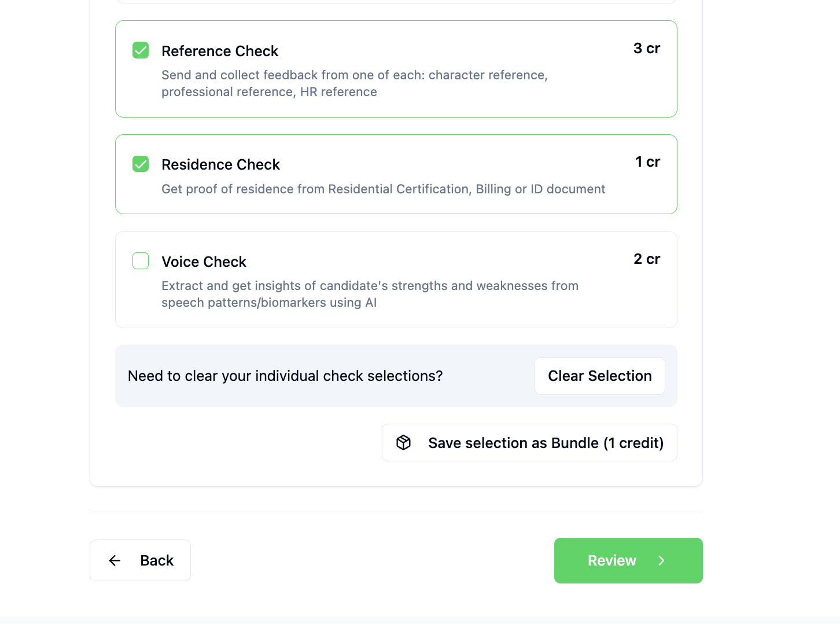Go back using the Back label
The height and width of the screenshot is (624, 840).
[x=157, y=560]
